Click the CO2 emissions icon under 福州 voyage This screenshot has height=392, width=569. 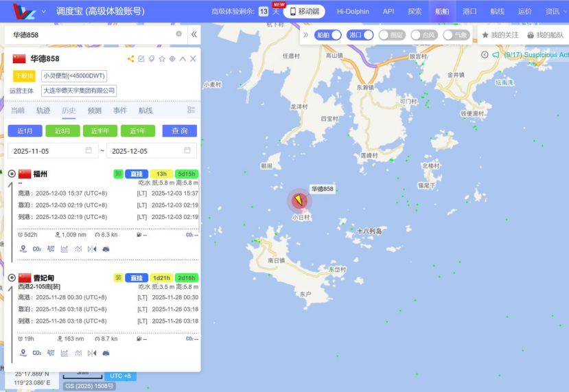point(37,249)
